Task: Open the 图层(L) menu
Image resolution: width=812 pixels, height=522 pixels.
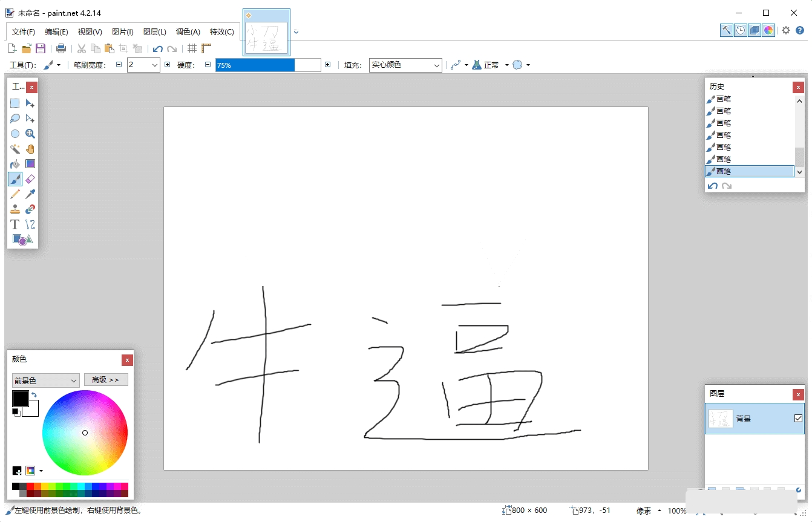Action: tap(155, 31)
